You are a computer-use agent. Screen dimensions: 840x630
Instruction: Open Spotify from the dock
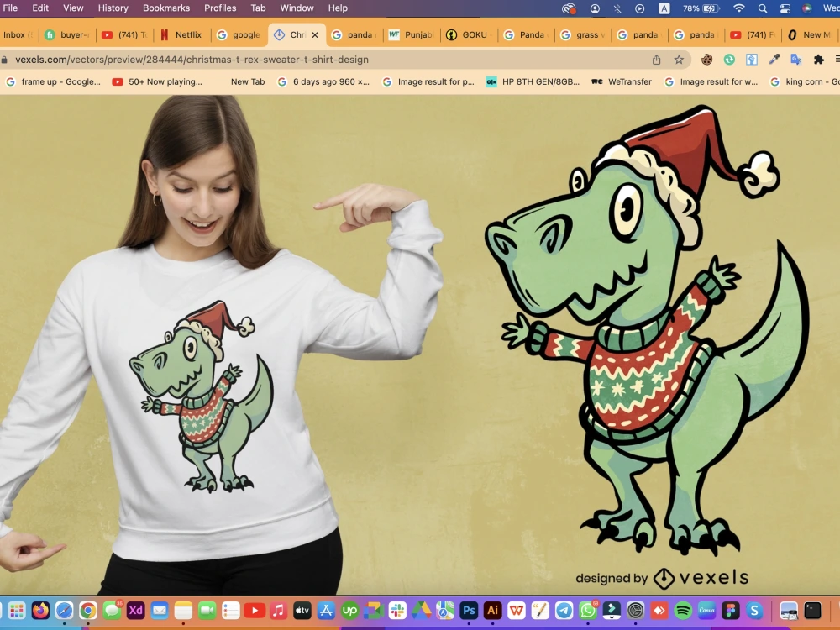683,610
